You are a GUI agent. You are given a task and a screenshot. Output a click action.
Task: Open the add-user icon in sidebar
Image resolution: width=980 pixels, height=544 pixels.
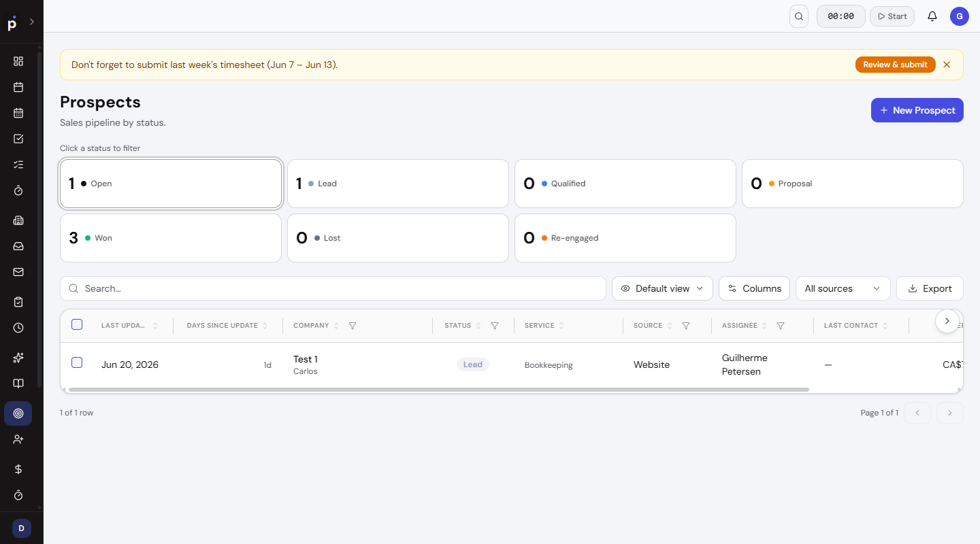18,439
